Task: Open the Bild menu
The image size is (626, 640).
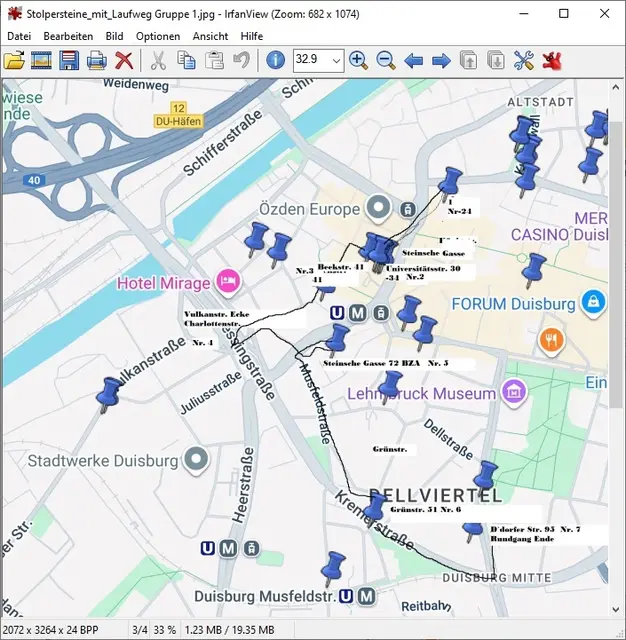Action: click(x=115, y=36)
